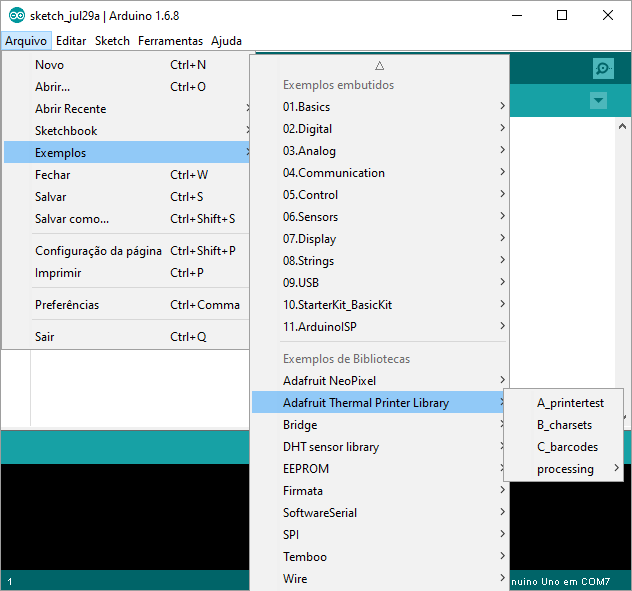Maximize the Arduino window
Image resolution: width=632 pixels, height=591 pixels.
[562, 15]
